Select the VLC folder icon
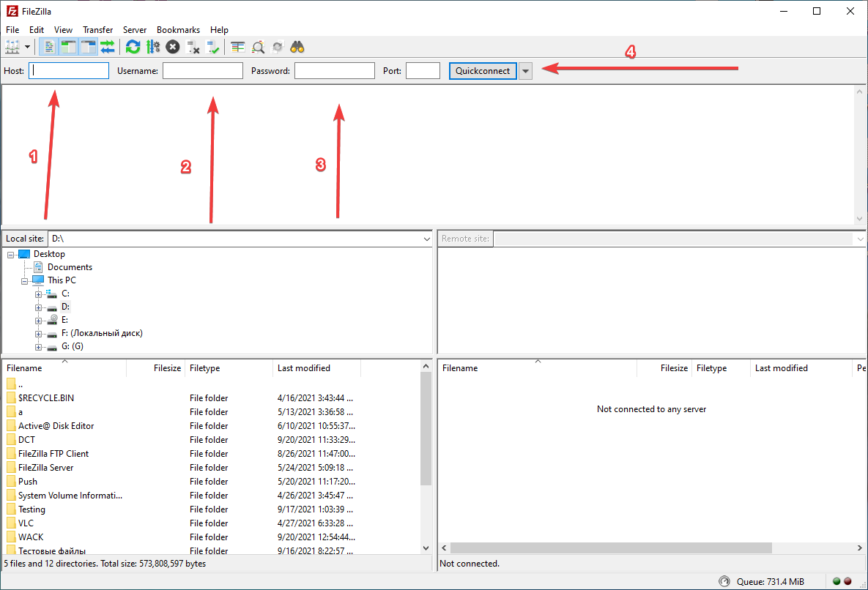This screenshot has height=590, width=868. (x=11, y=523)
